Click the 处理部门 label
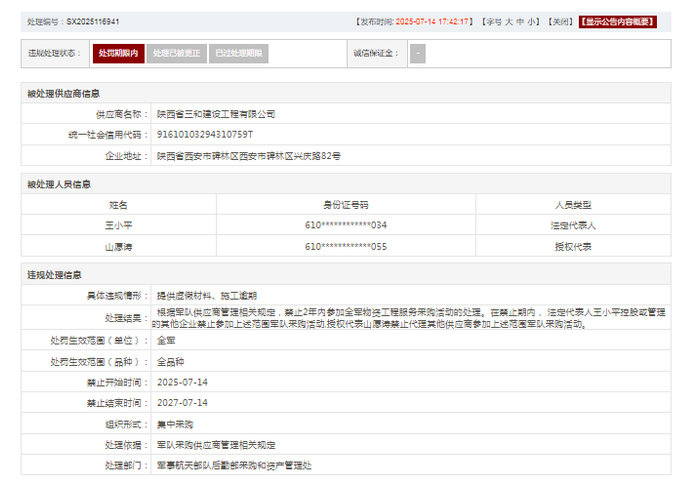This screenshot has height=485, width=700. pyautogui.click(x=126, y=466)
